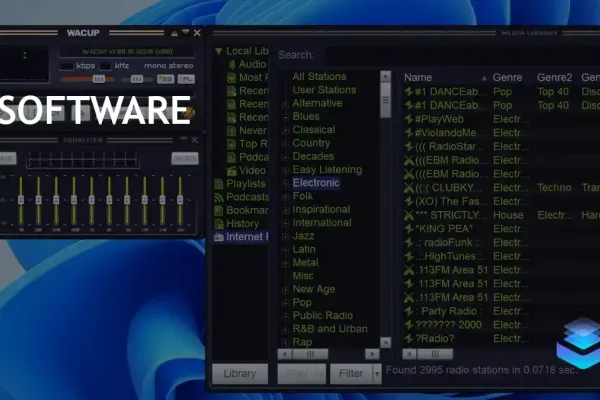Screen dimensions: 600x400
Task: Click genre list scrollbar down arrow
Action: (385, 342)
